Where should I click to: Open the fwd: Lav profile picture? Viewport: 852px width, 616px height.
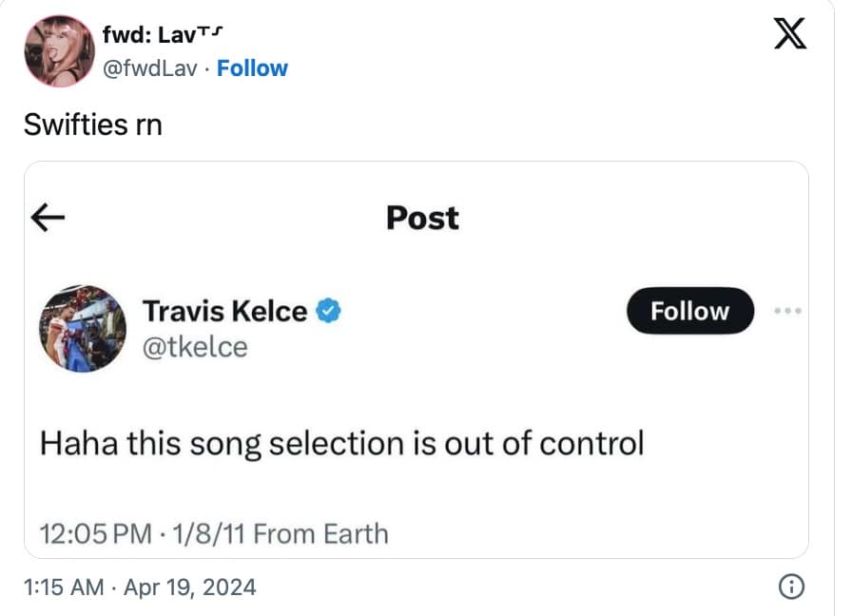click(x=57, y=51)
